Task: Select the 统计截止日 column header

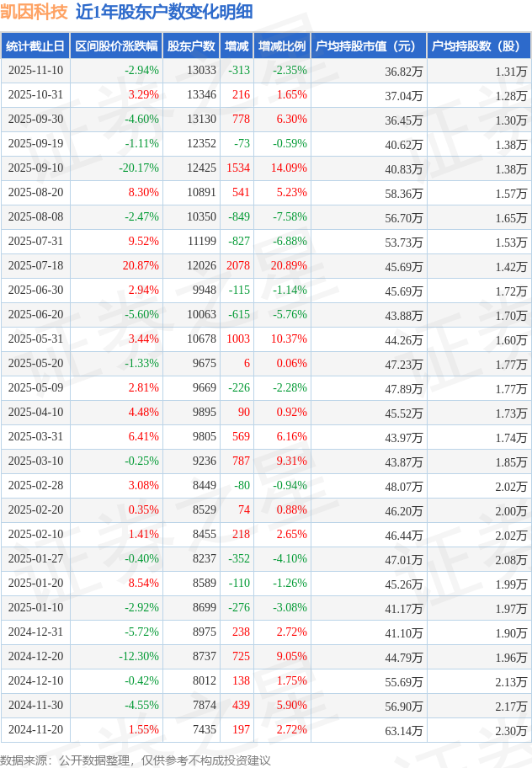Action: (x=35, y=46)
